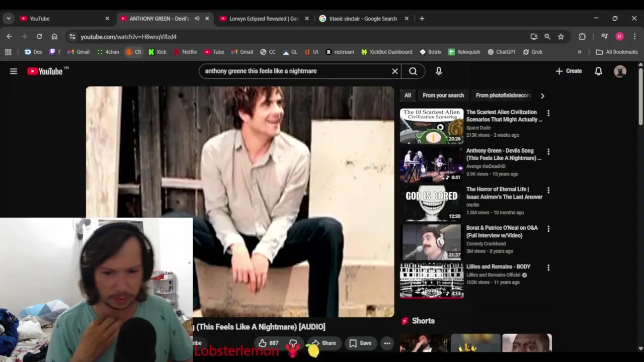Like the video with thumbs up

click(x=269, y=343)
